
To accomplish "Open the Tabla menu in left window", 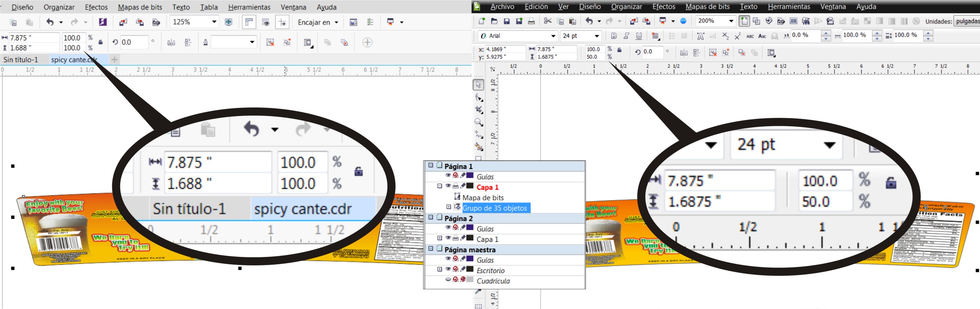I will click(209, 7).
